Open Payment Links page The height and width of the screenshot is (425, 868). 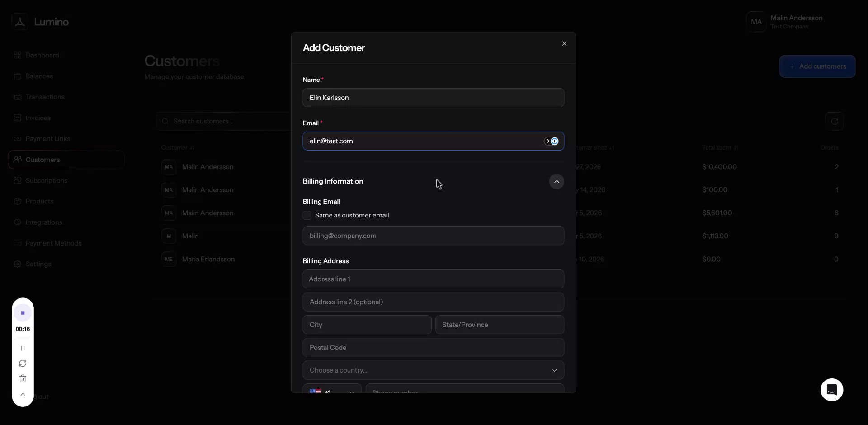point(66,139)
